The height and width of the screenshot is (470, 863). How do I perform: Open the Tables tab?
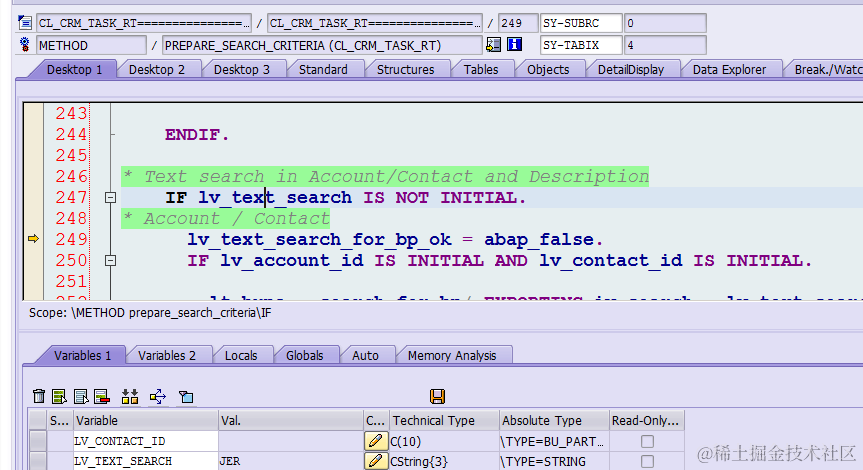pyautogui.click(x=481, y=69)
